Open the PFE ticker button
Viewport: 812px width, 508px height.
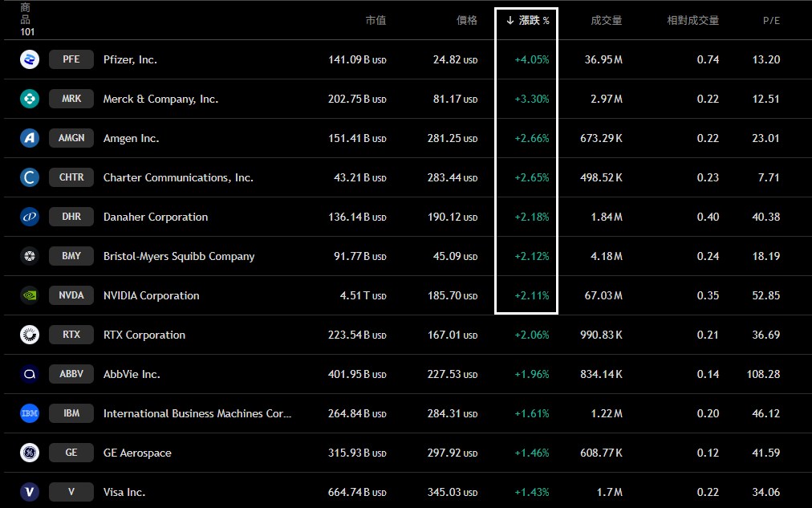[x=71, y=59]
